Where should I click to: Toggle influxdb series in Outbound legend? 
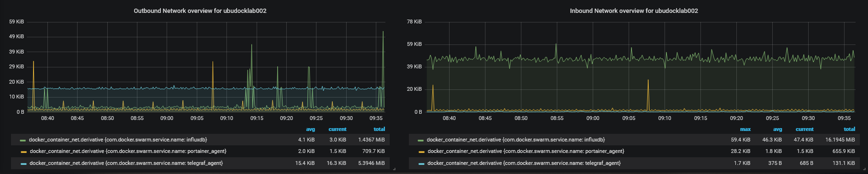pyautogui.click(x=118, y=140)
